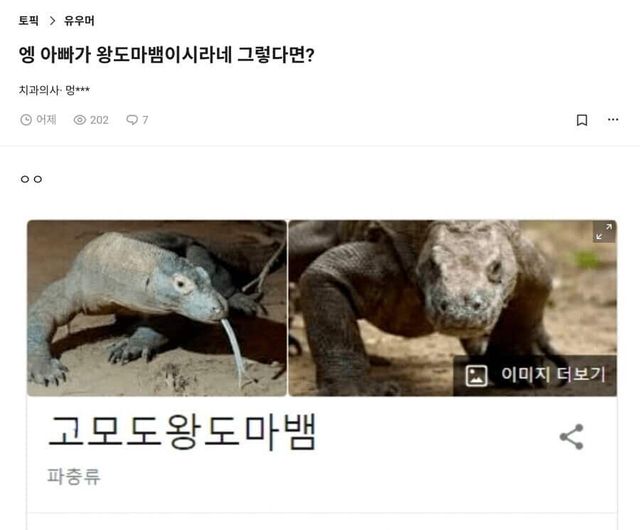
Task: Click the breadcrumb chevron after 토픽
Action: [52, 20]
